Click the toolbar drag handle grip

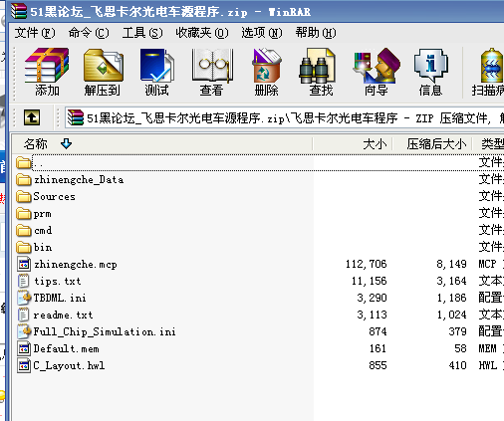coord(14,74)
